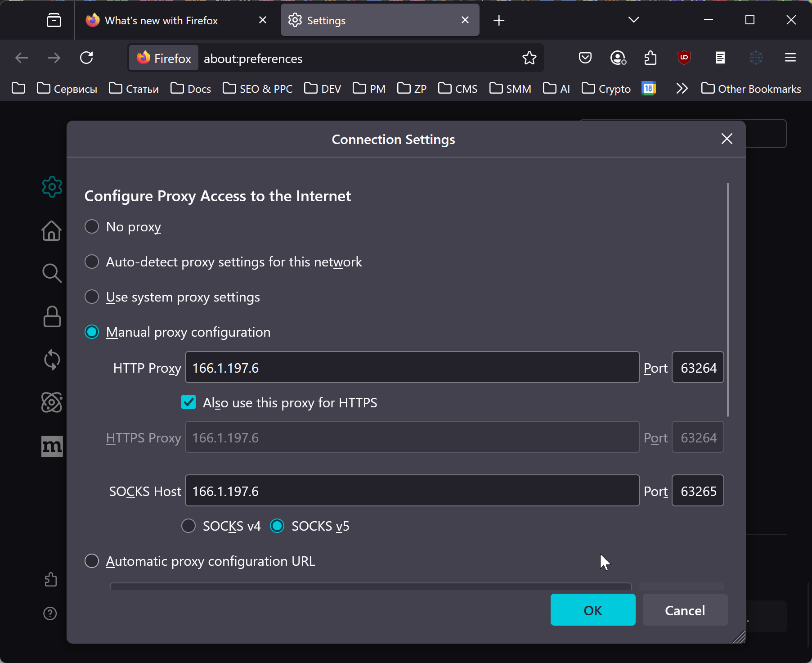Open the Статьи bookmarks folder
Screen dimensions: 812x663
click(134, 88)
